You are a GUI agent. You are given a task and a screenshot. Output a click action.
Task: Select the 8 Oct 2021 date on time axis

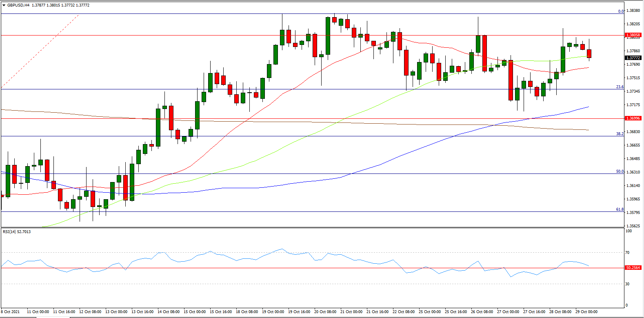(10, 312)
